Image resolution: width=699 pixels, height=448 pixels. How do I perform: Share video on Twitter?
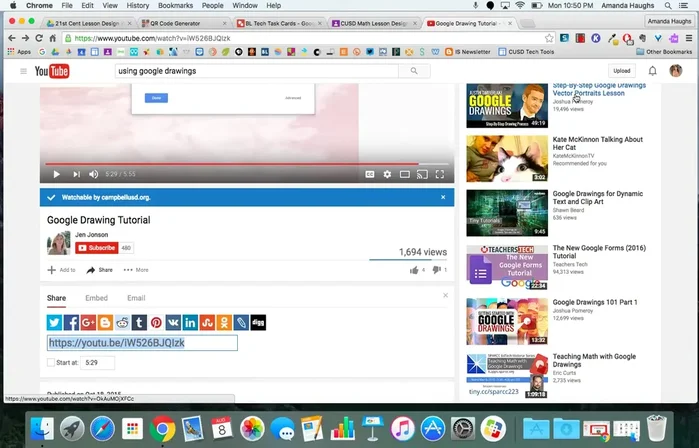54,323
